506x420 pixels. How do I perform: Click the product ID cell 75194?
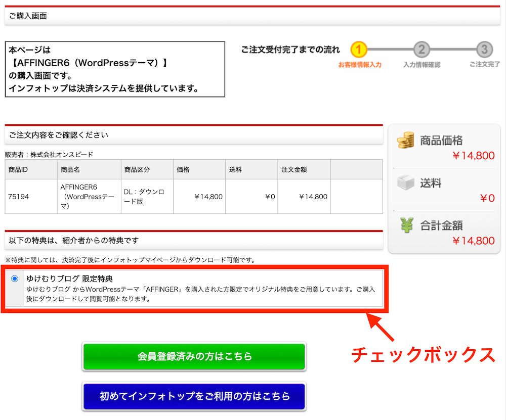[31, 197]
